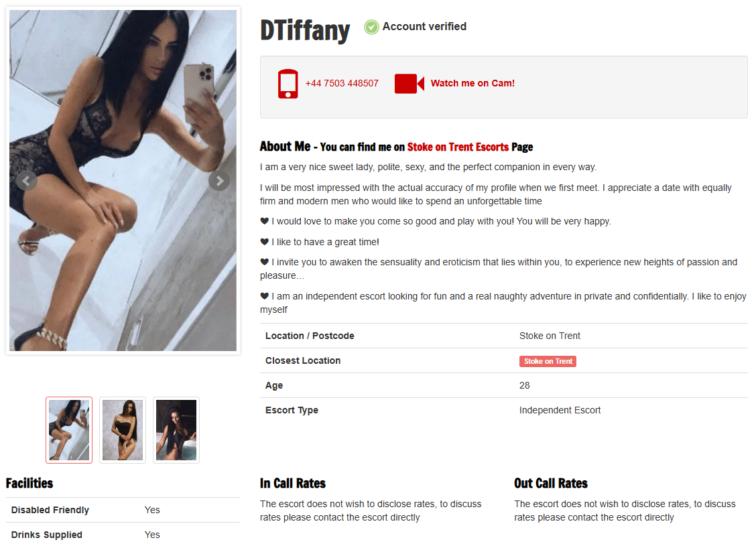This screenshot has height=542, width=756.
Task: Click the Escort Type row label
Action: tap(292, 411)
